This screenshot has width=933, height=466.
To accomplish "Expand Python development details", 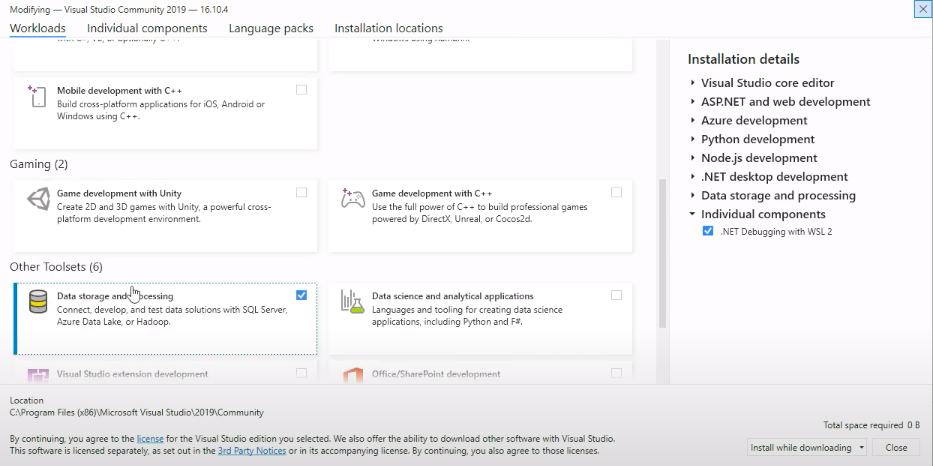I will coord(693,139).
